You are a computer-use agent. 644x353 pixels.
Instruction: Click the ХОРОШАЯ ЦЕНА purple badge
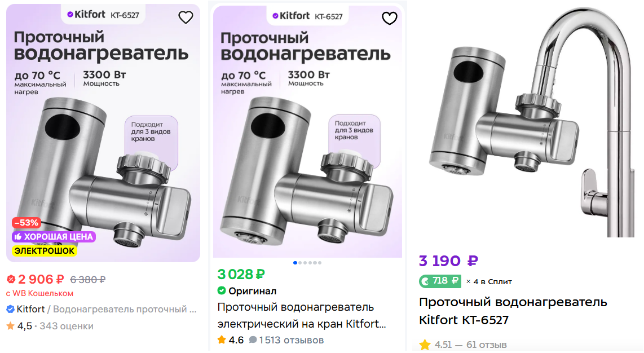tap(54, 237)
